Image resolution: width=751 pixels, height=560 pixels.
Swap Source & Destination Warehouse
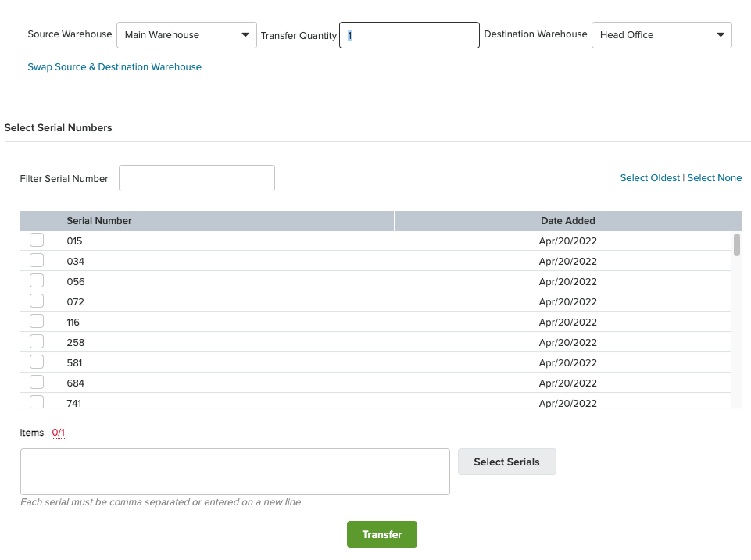click(114, 67)
